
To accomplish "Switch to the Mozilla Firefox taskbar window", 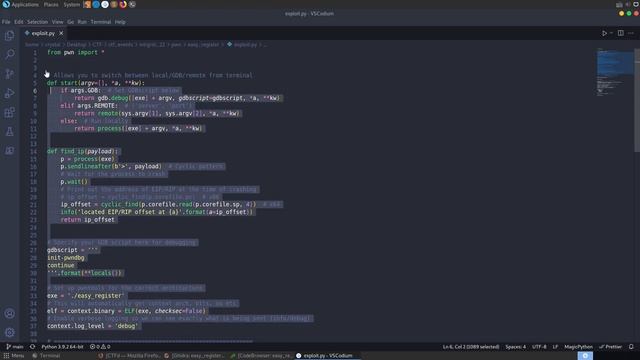I will (129, 356).
